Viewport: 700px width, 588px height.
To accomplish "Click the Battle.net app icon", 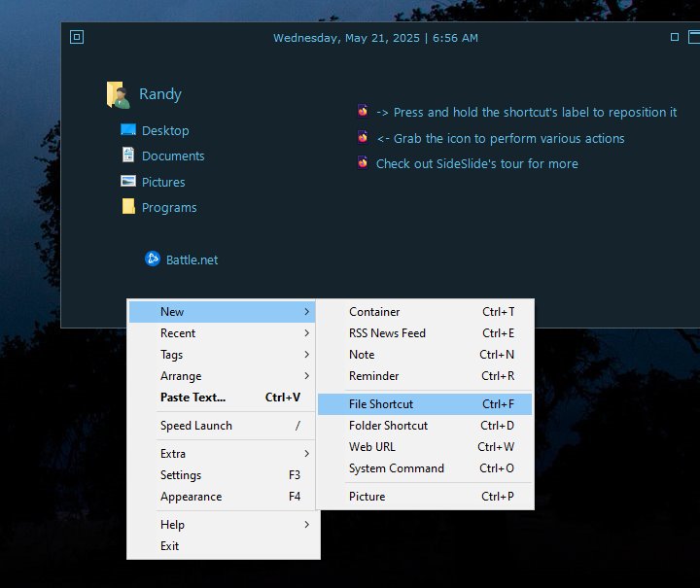I will 153,259.
